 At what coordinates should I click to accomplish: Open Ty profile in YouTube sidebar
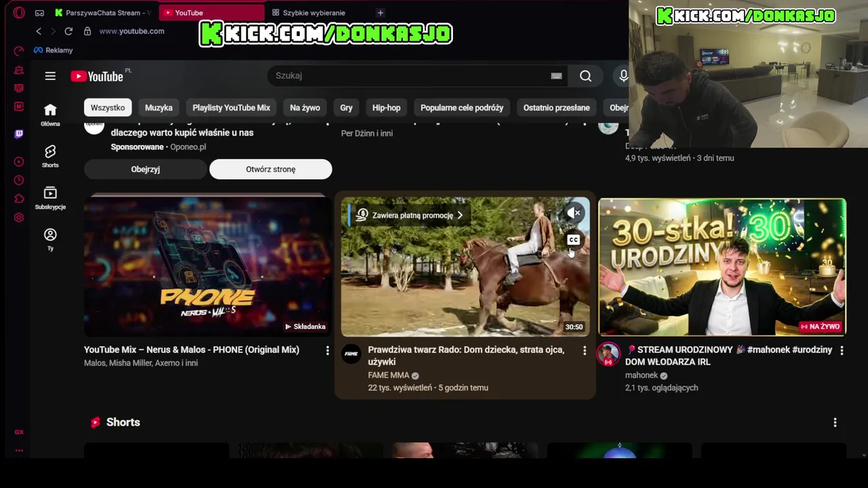(x=50, y=239)
